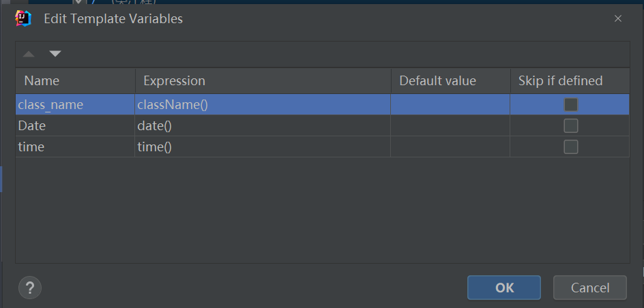Enable Skip if defined for Date
The height and width of the screenshot is (308, 644).
[570, 126]
